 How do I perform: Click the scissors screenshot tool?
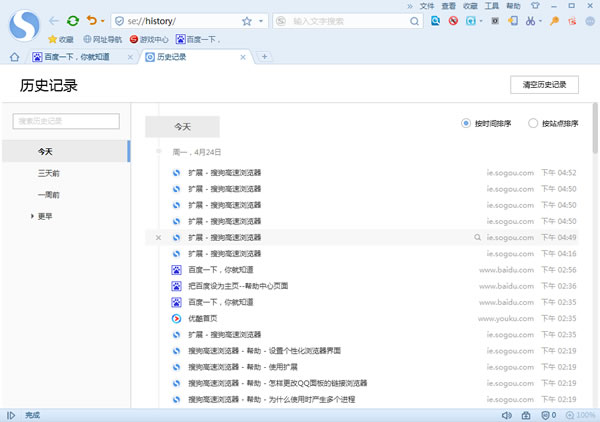530,21
